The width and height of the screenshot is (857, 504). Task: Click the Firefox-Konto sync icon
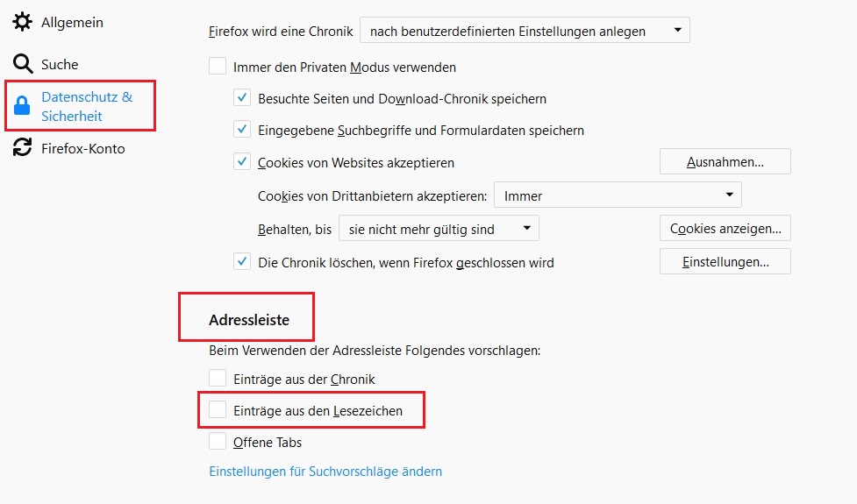coord(22,148)
